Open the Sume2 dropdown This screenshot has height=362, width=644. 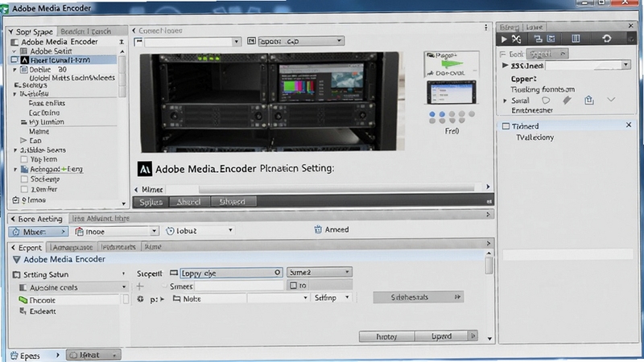point(319,272)
